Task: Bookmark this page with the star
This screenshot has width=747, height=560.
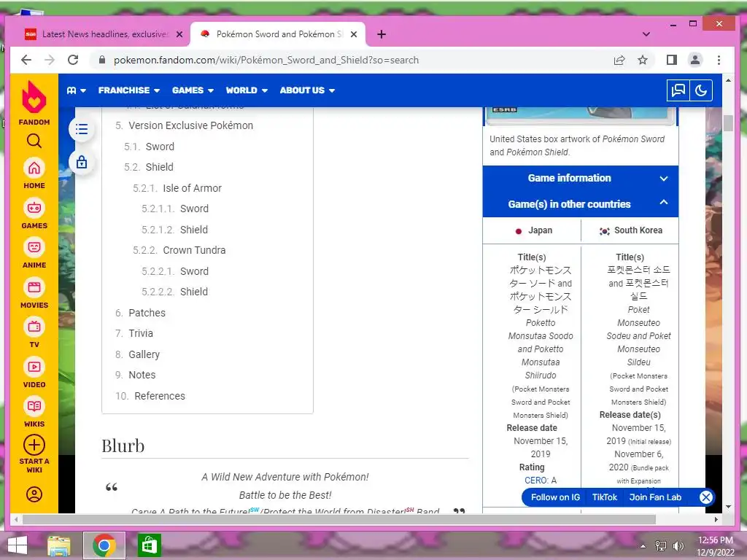Action: (x=643, y=60)
